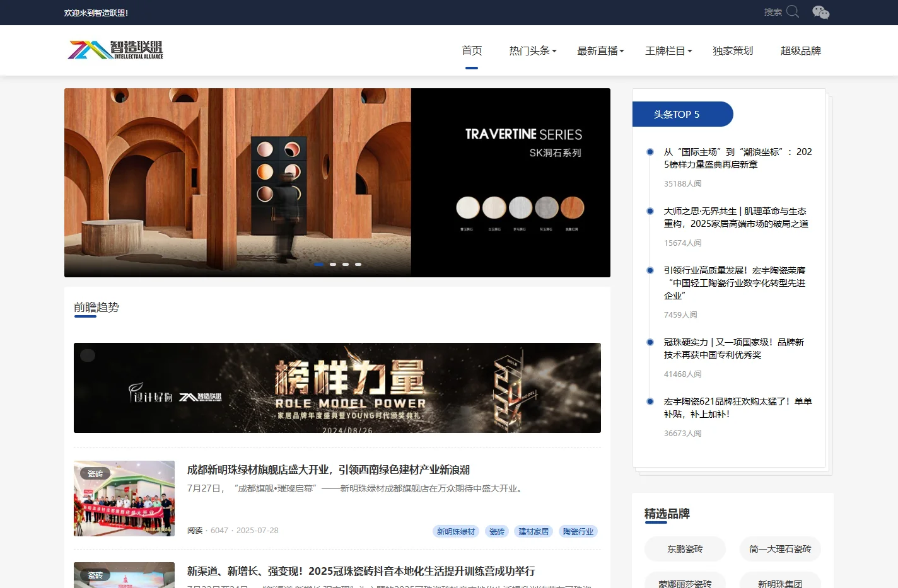Screen dimensions: 898x588
Task: Click the 阅读 · 6047 · 2025-07-28 meta line
Action: (233, 531)
